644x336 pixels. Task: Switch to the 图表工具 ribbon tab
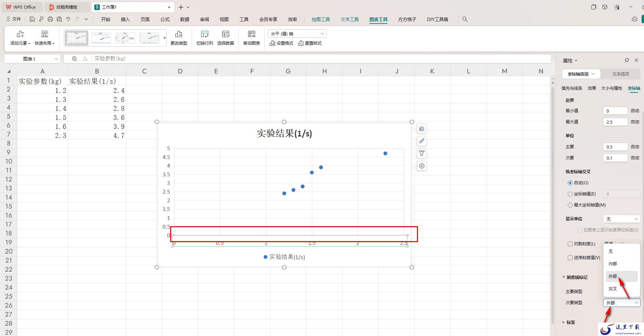click(x=378, y=19)
